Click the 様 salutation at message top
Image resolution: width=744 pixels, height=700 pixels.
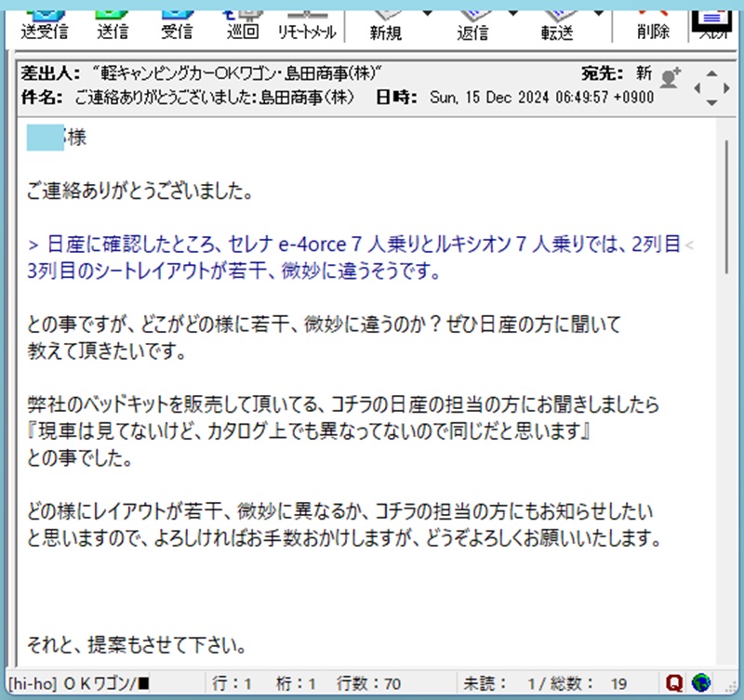tap(76, 138)
